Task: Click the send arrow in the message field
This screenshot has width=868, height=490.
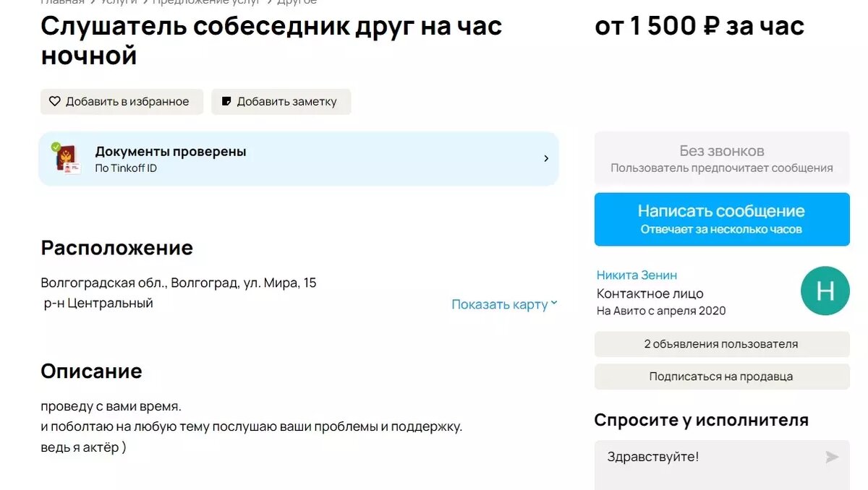Action: coord(832,456)
